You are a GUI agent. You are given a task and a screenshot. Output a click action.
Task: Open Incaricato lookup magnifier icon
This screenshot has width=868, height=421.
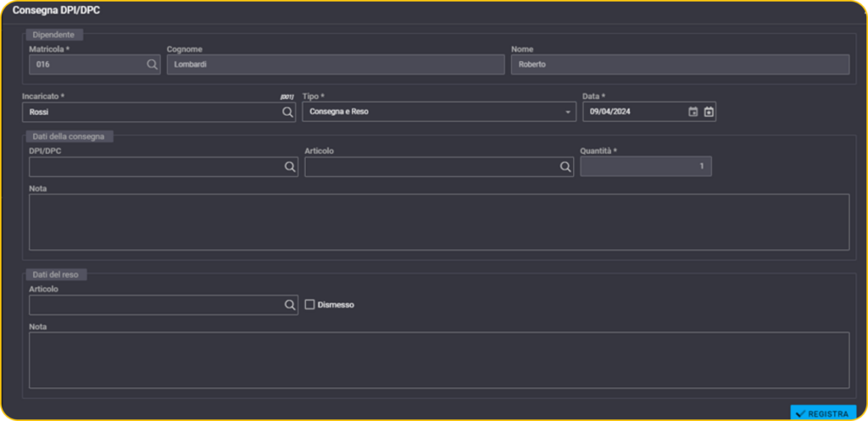[287, 112]
